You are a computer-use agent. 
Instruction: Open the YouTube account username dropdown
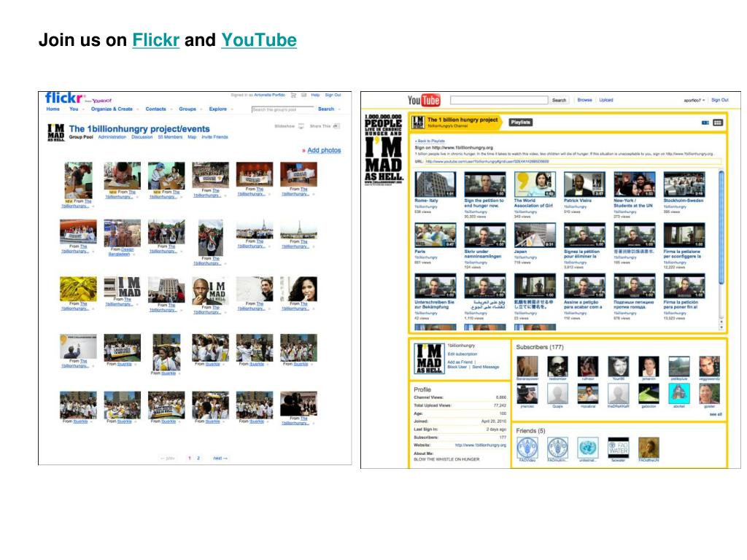[694, 100]
